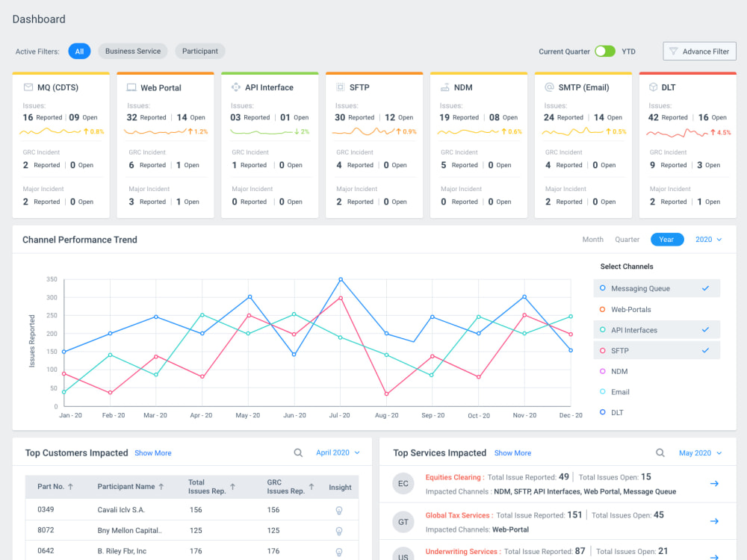This screenshot has width=747, height=560.
Task: Click the API Interface icon
Action: coord(236,87)
